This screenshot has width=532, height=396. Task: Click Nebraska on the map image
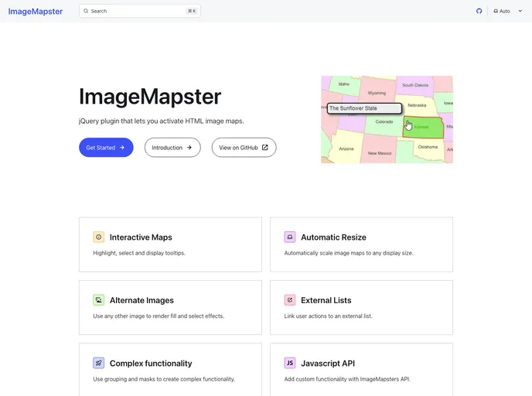[417, 105]
